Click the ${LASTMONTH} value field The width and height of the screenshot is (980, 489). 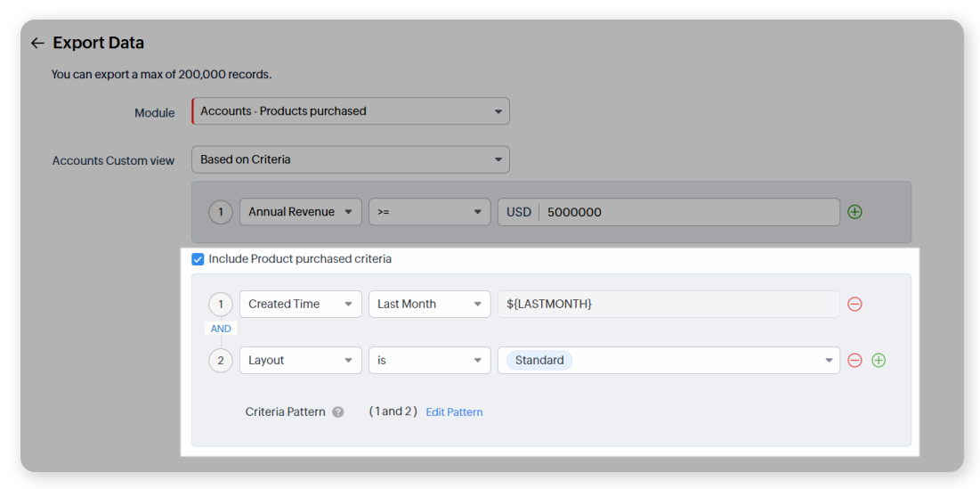point(668,304)
